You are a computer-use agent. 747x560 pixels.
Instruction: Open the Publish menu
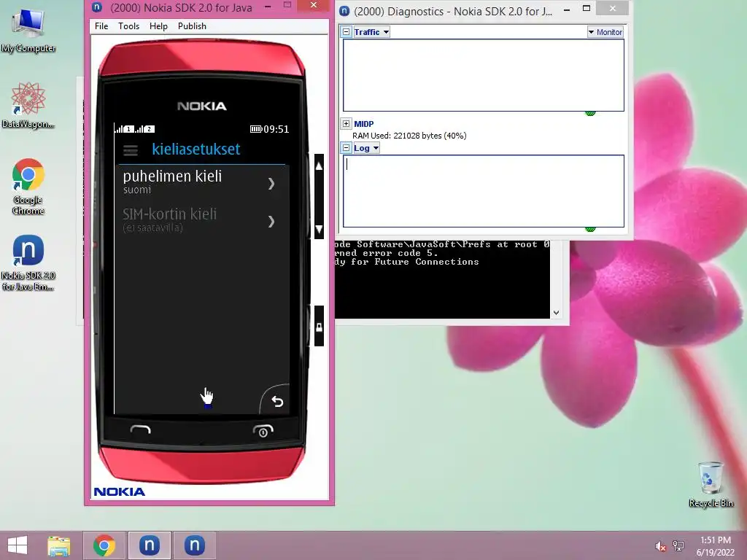[192, 26]
